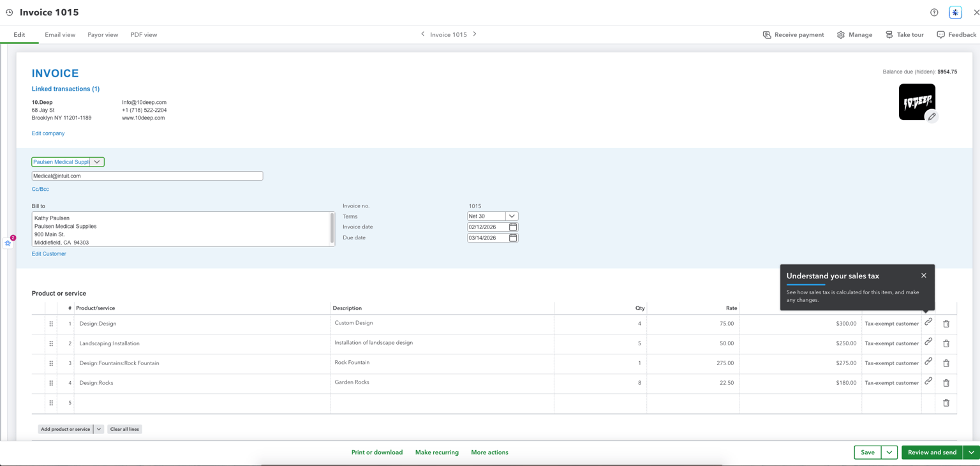980x466 pixels.
Task: Grab the drag handle of line 5
Action: tap(51, 403)
